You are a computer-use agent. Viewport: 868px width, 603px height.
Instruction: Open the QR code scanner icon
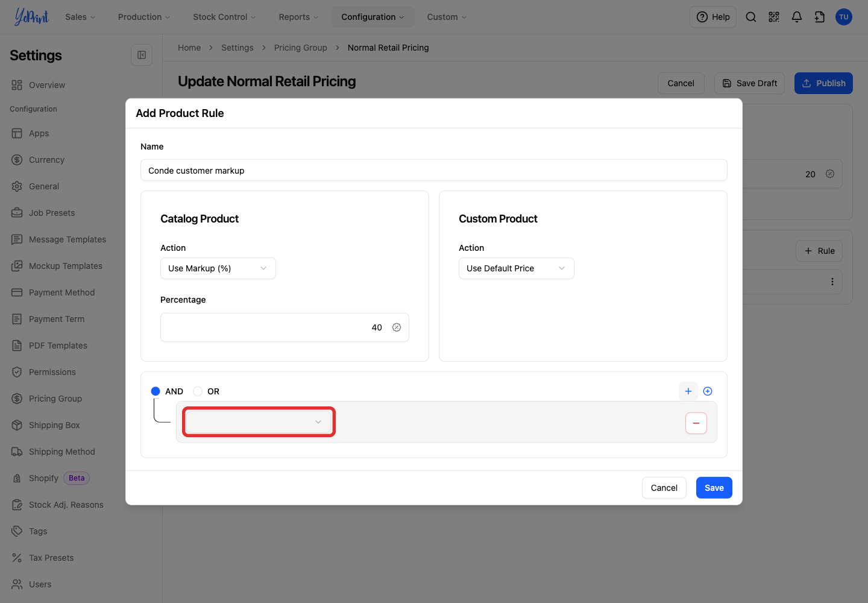point(774,17)
